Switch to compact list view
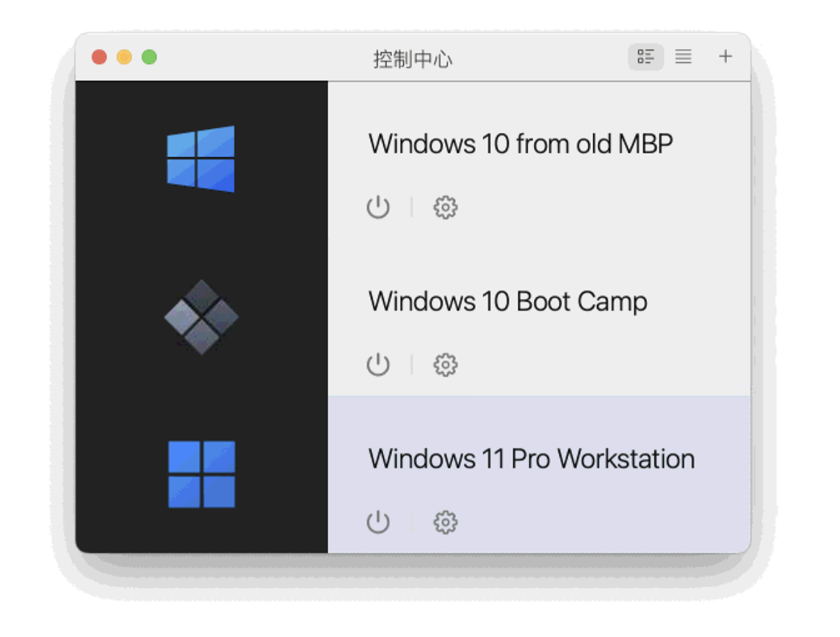This screenshot has height=637, width=840. click(x=683, y=57)
